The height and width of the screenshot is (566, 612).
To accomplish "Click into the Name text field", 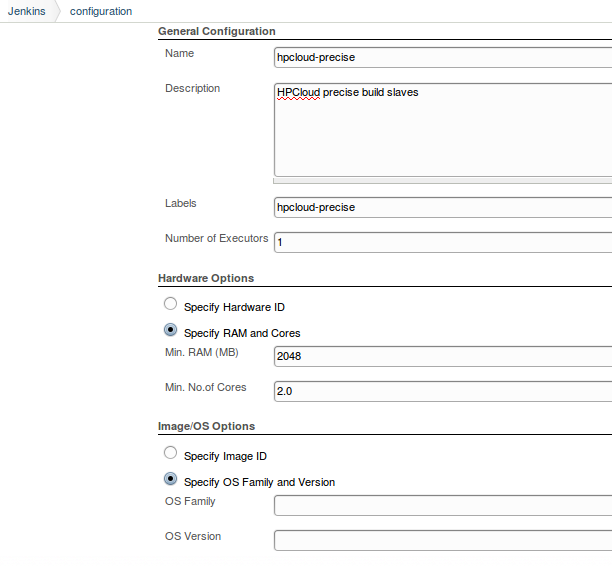I will click(442, 58).
